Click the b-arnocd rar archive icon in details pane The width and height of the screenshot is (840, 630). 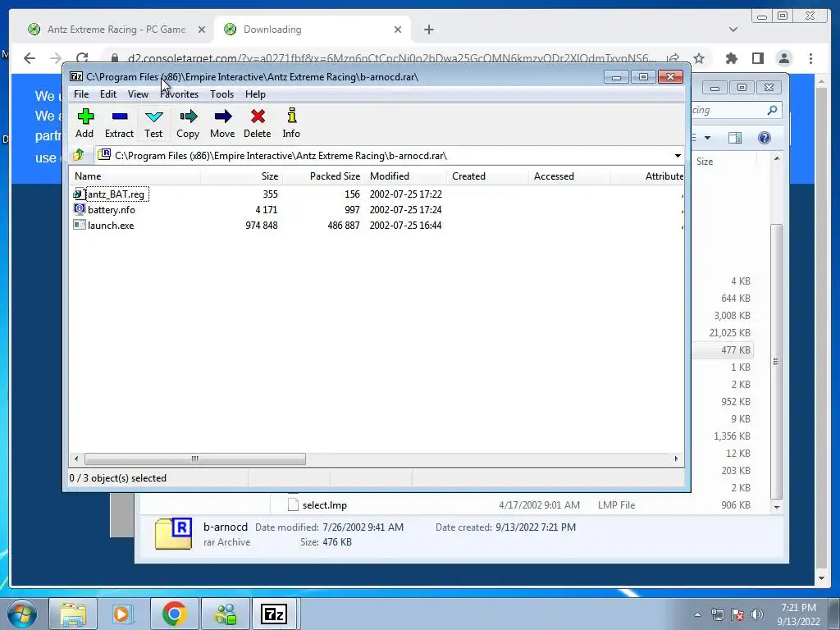[174, 534]
